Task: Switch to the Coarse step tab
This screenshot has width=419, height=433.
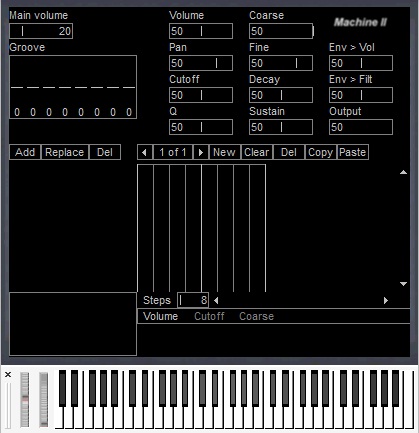Action: click(x=256, y=316)
